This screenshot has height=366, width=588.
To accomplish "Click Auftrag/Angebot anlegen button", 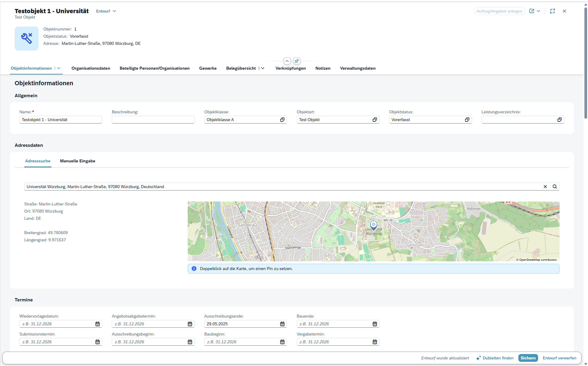I will (499, 11).
